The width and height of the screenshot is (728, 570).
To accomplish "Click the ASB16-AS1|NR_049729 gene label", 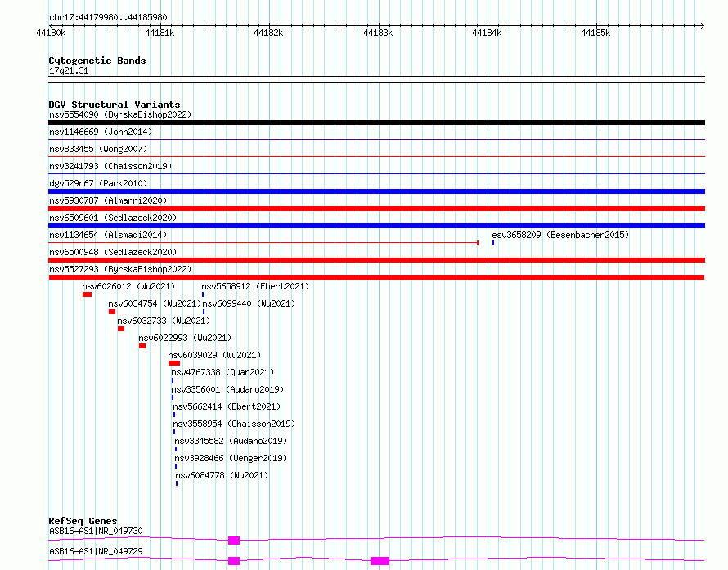I will [96, 551].
